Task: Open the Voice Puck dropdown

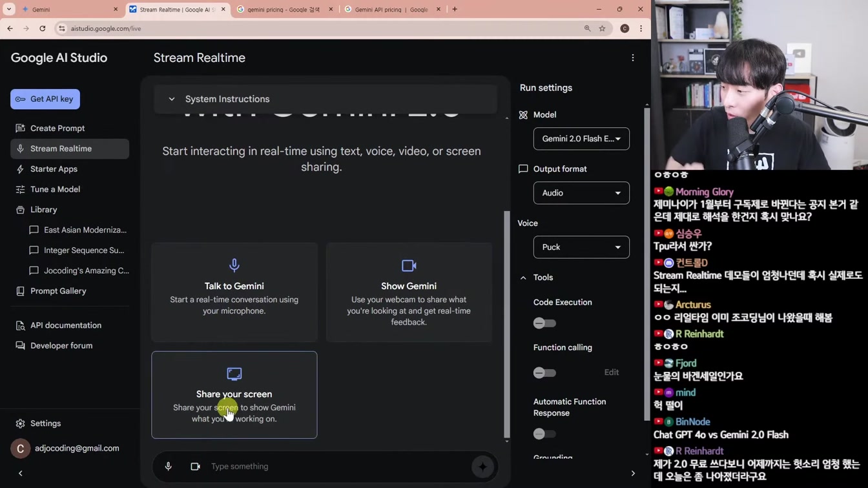Action: click(581, 247)
